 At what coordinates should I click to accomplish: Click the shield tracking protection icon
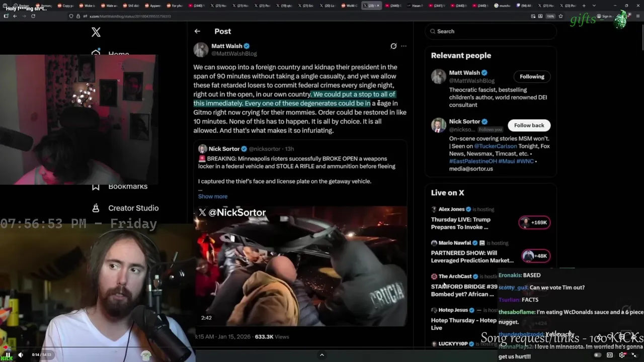click(71, 16)
